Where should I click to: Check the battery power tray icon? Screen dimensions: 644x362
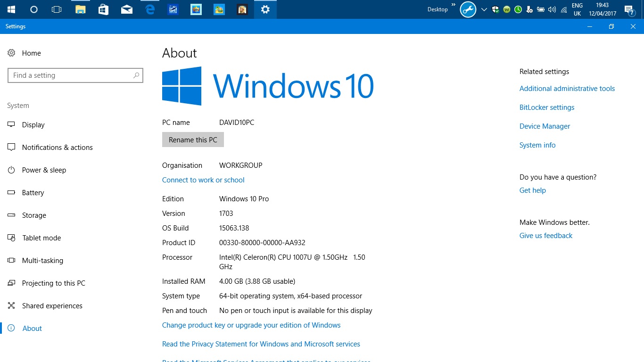[541, 9]
